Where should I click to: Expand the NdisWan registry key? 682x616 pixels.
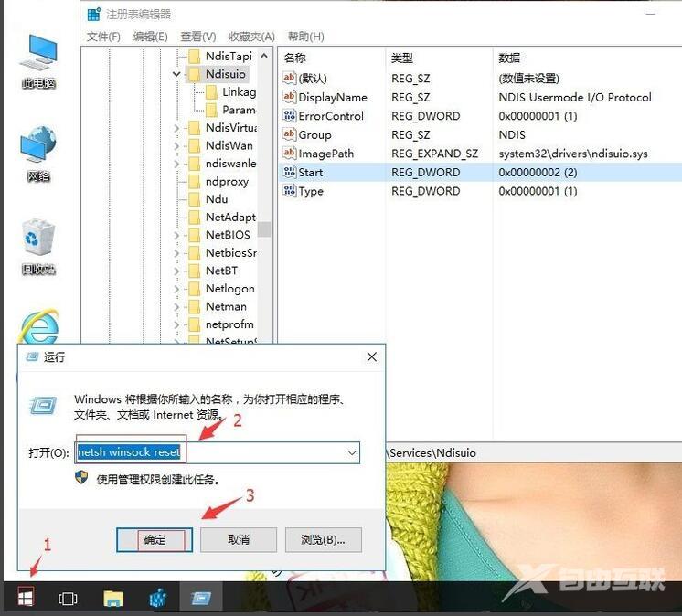tap(176, 145)
